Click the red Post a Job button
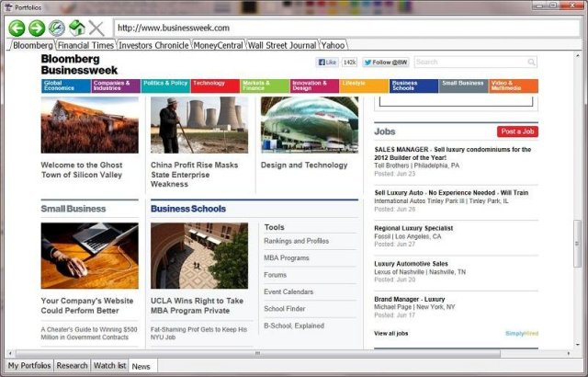 [x=517, y=131]
